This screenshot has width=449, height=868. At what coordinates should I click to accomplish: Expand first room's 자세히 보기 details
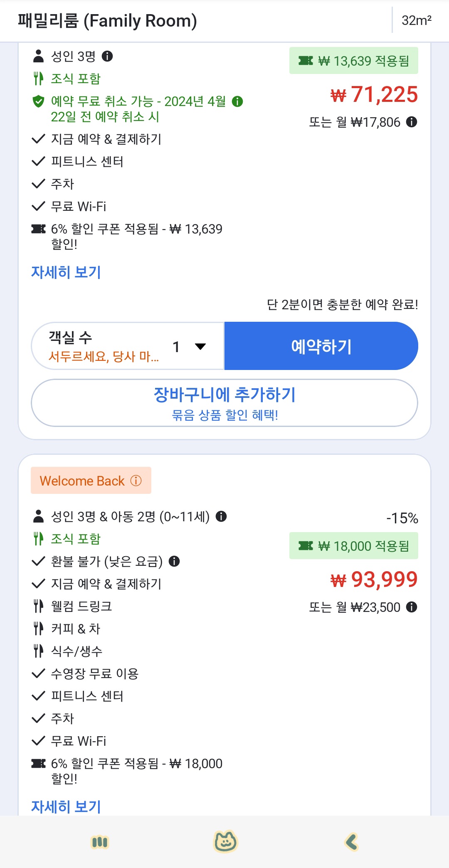[66, 272]
